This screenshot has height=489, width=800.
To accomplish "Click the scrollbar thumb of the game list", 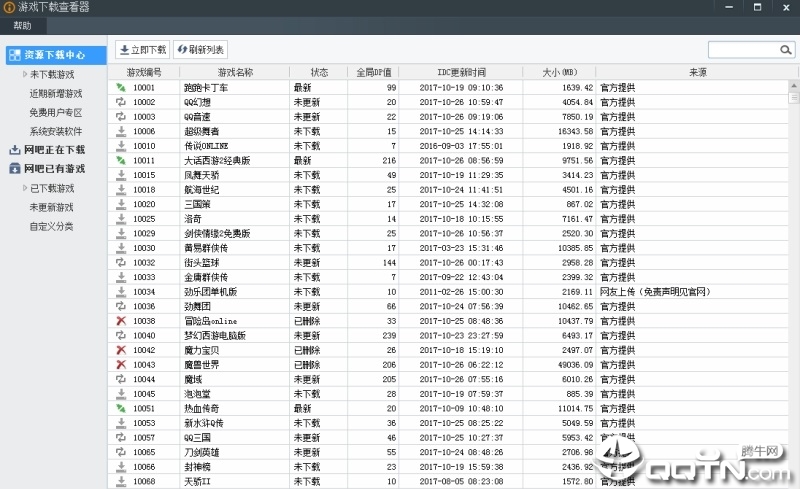I will 794,97.
